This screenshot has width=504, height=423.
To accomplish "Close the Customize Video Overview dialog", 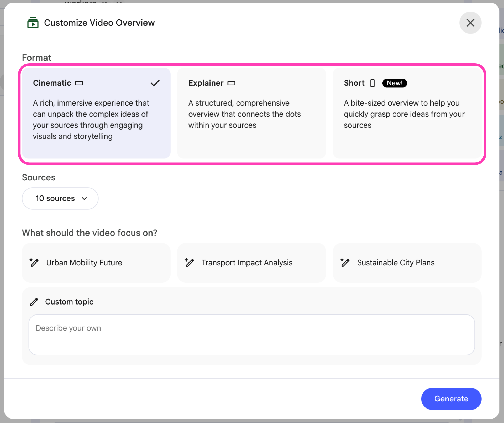I will pos(470,23).
